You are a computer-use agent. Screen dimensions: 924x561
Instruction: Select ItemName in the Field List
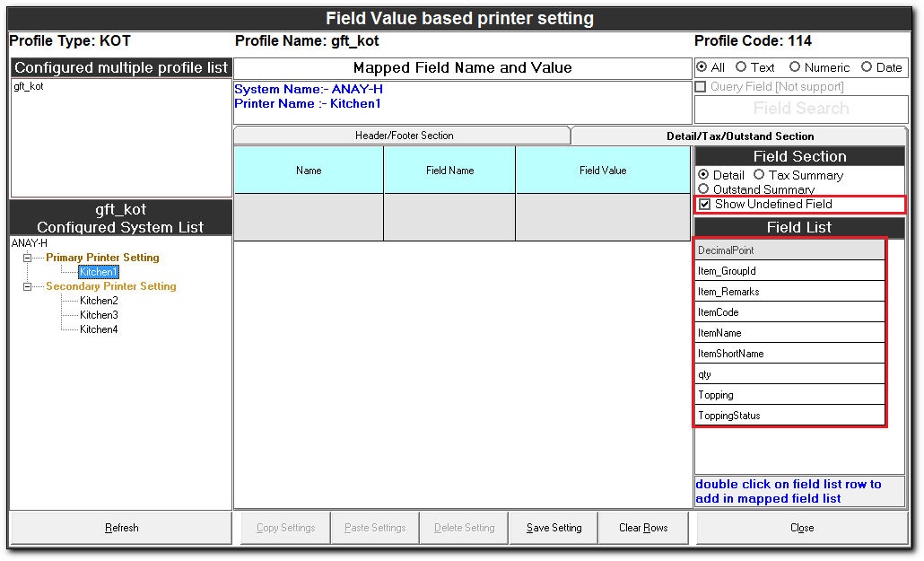(789, 333)
